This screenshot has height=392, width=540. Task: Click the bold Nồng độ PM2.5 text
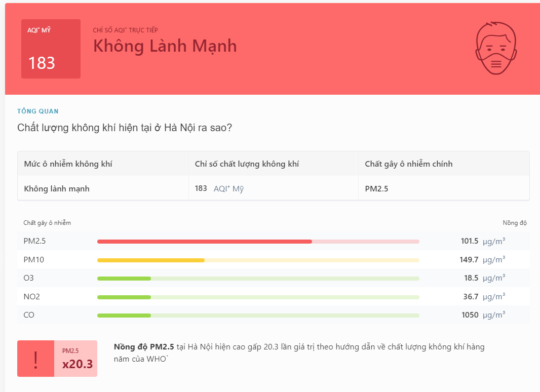[139, 347]
